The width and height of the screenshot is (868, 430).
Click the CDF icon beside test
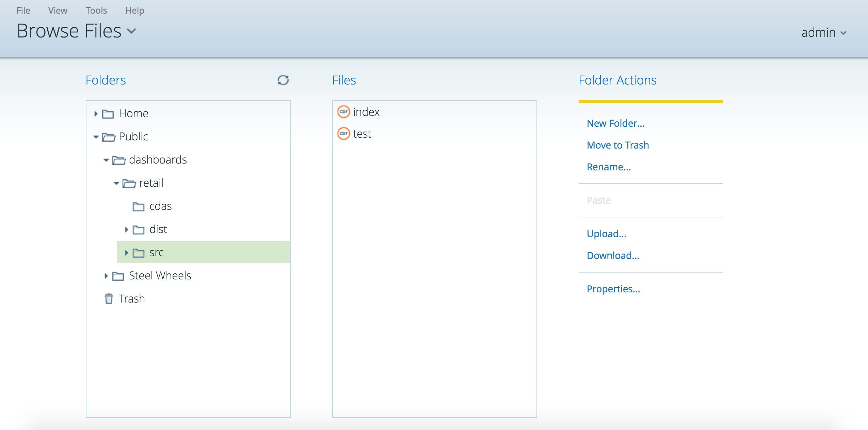click(343, 134)
